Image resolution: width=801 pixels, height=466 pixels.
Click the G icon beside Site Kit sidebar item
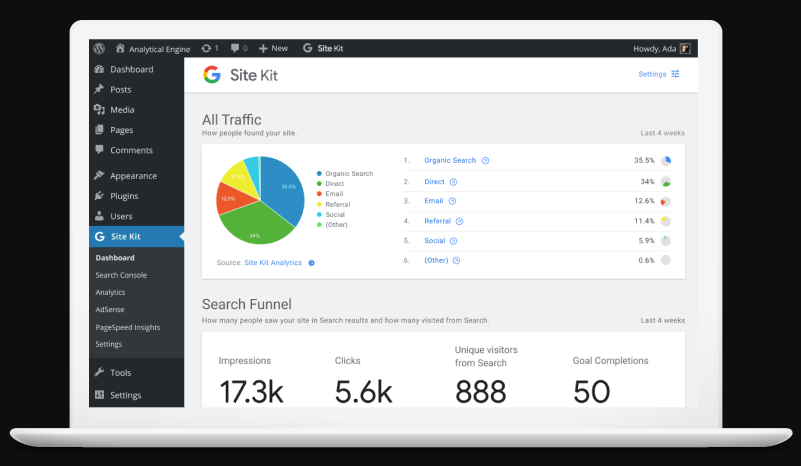click(100, 237)
